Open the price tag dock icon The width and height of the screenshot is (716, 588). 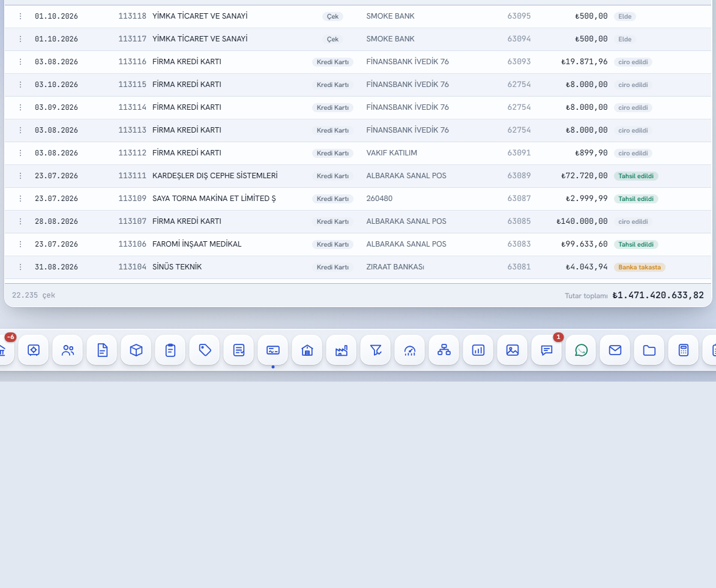(205, 350)
